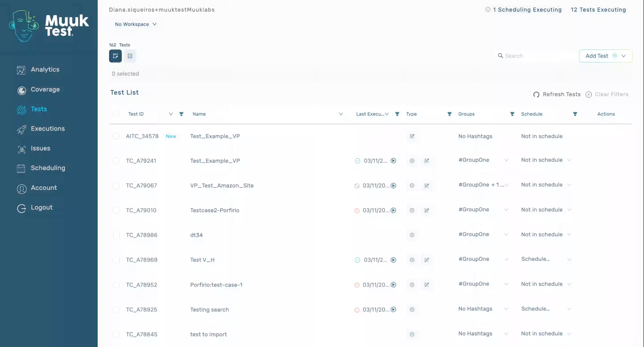Check the AITC_34578 row checkbox
Screen dimensions: 644x347
[116, 136]
